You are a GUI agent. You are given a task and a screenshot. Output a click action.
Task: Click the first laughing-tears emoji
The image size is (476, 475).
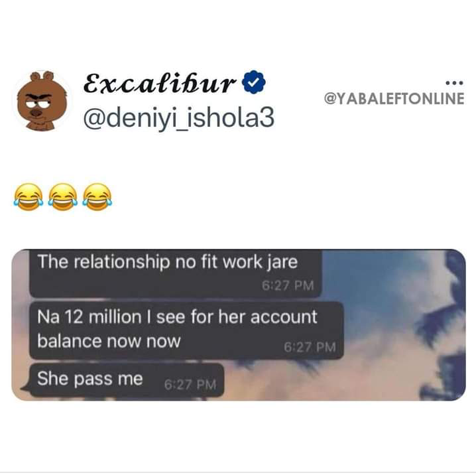[29, 197]
